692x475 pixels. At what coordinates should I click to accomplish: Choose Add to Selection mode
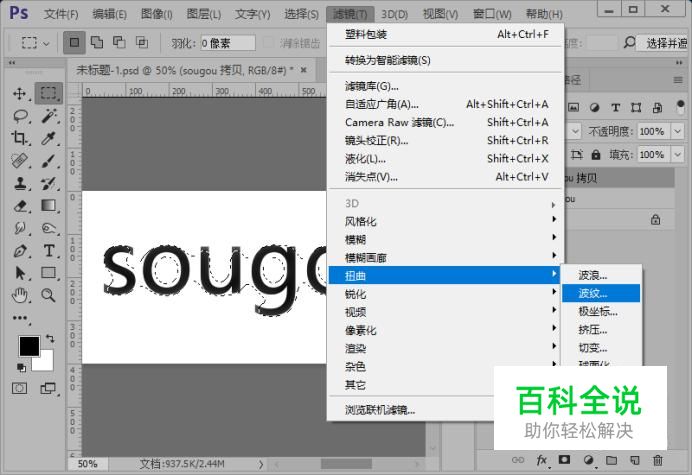coord(97,42)
